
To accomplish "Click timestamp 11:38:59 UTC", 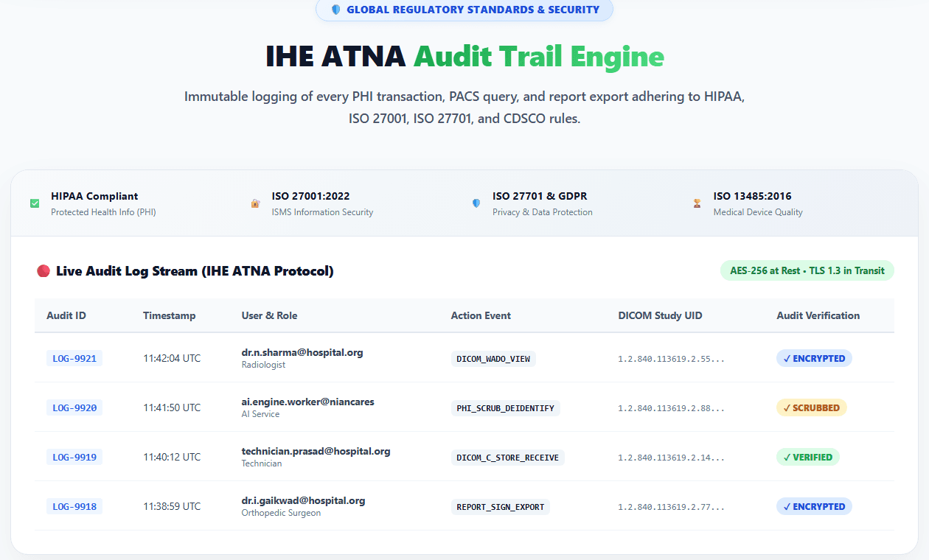I will (x=172, y=506).
